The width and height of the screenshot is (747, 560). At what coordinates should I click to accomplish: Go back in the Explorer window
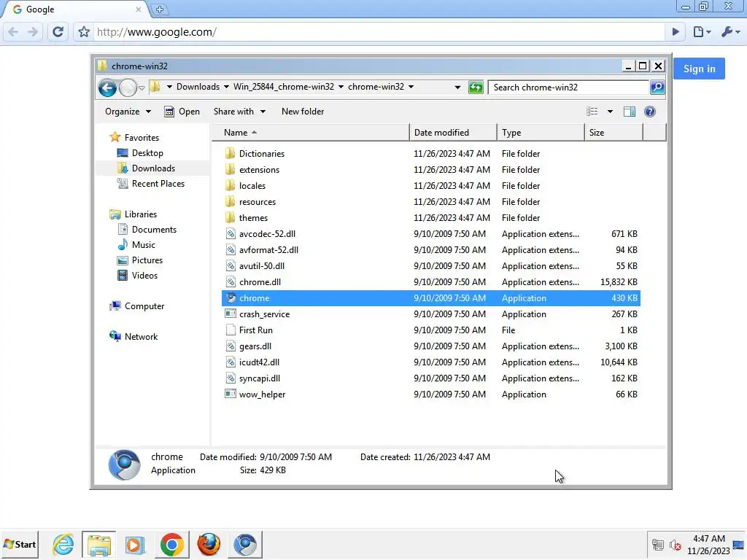[x=107, y=87]
